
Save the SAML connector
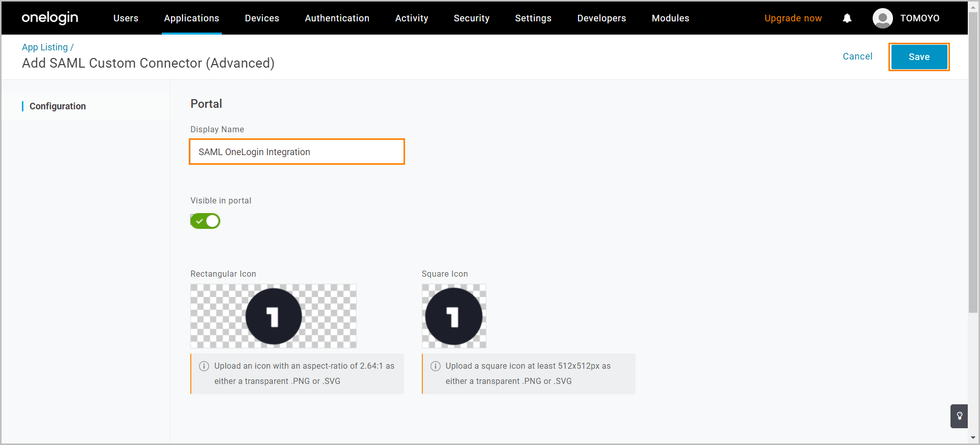(x=919, y=57)
